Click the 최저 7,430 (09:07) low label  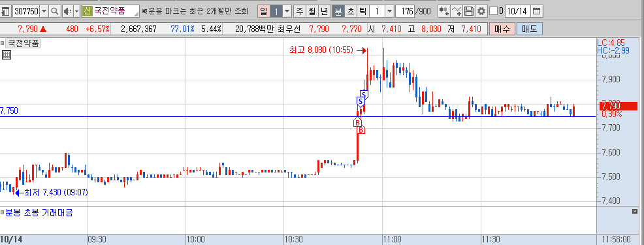[x=56, y=192]
